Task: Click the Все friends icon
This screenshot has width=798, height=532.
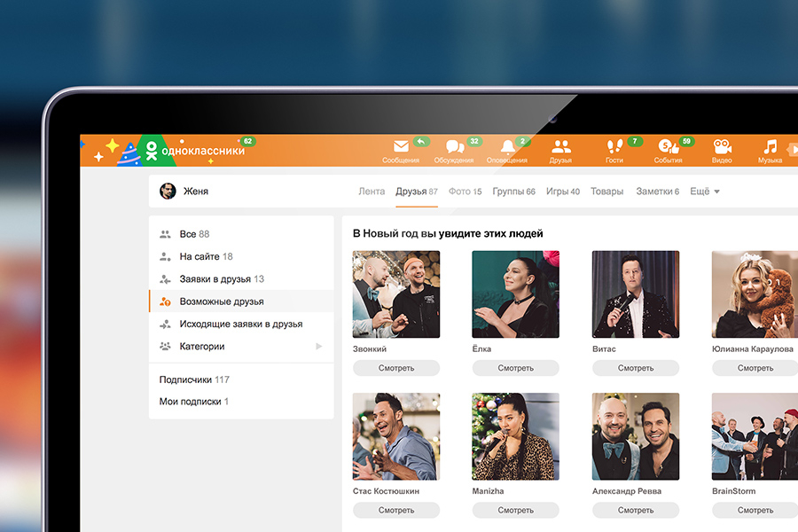Action: point(165,234)
